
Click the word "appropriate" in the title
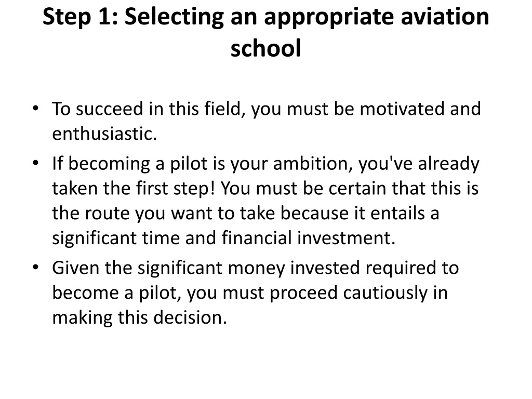tap(329, 18)
